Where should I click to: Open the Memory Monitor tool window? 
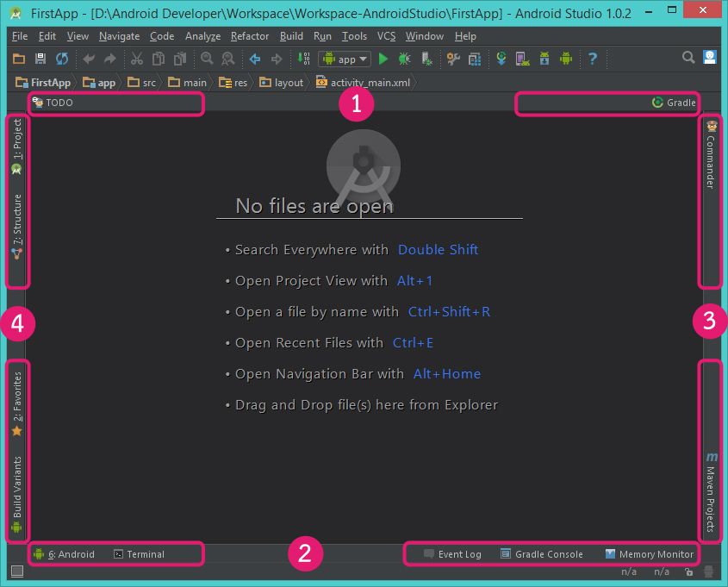[x=650, y=554]
